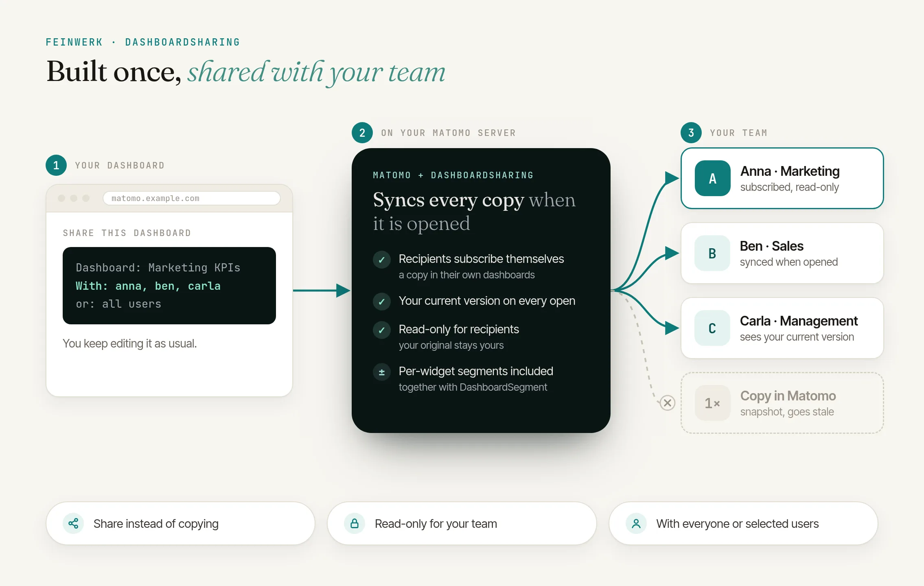Click the 'or: all users' line
Screen dimensions: 924x586
click(x=118, y=304)
